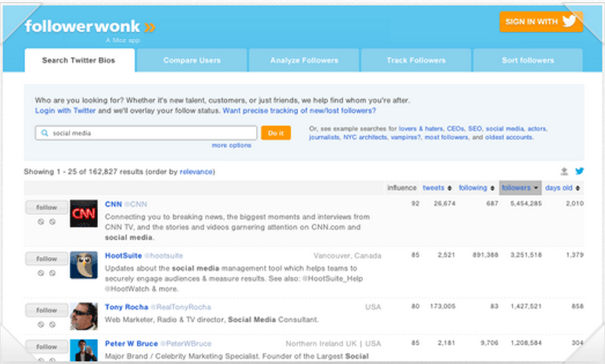This screenshot has height=364, width=605.
Task: Open the Peter W Bruce name link
Action: point(132,344)
